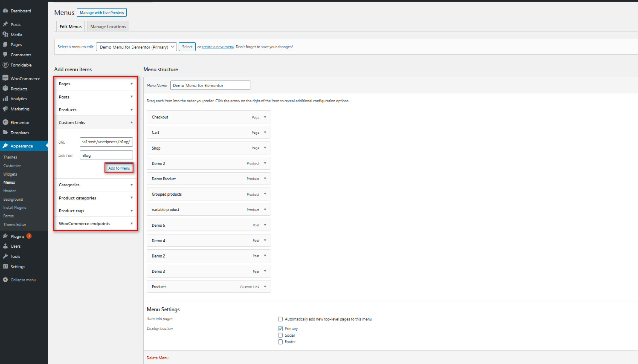Viewport: 638px width, 364px height.
Task: Click the Delete Menu link
Action: pyautogui.click(x=157, y=358)
